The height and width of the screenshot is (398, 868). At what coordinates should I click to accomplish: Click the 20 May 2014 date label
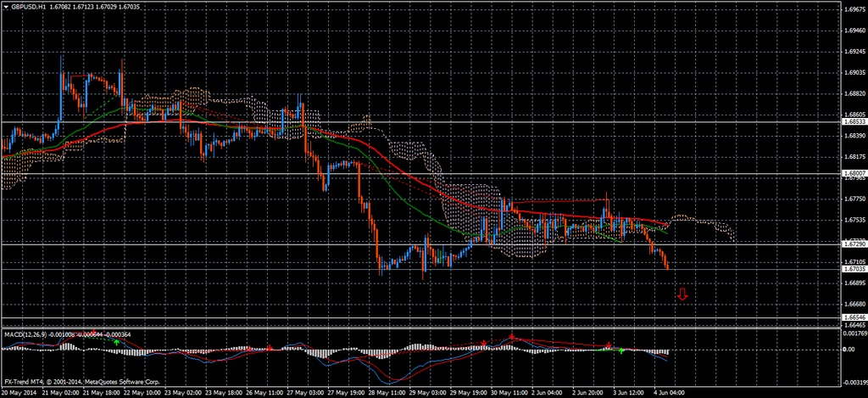tap(18, 393)
